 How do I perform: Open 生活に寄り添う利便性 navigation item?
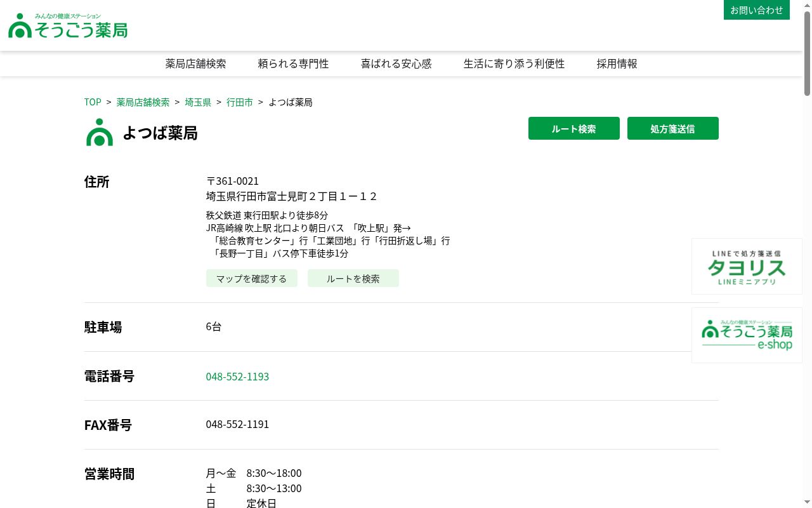tap(514, 63)
